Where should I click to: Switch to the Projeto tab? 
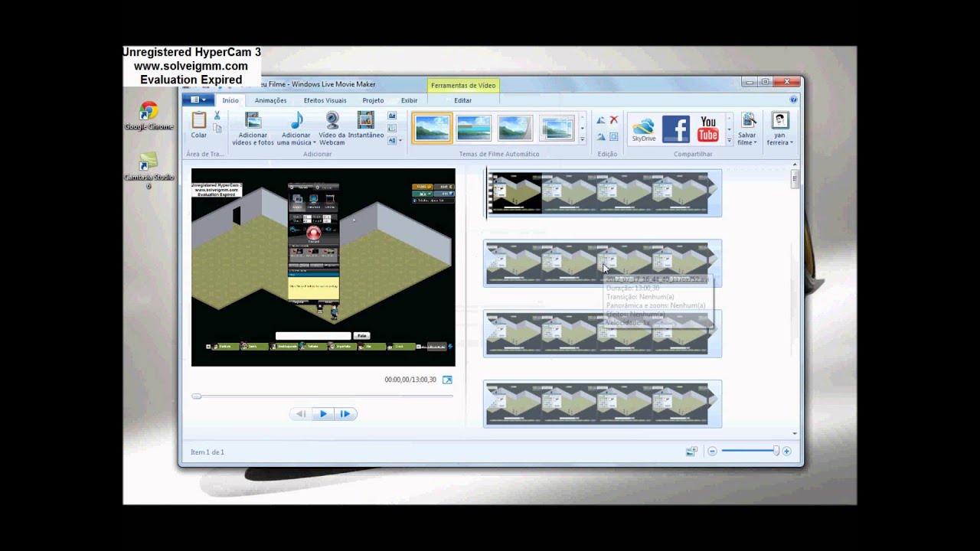[x=373, y=100]
